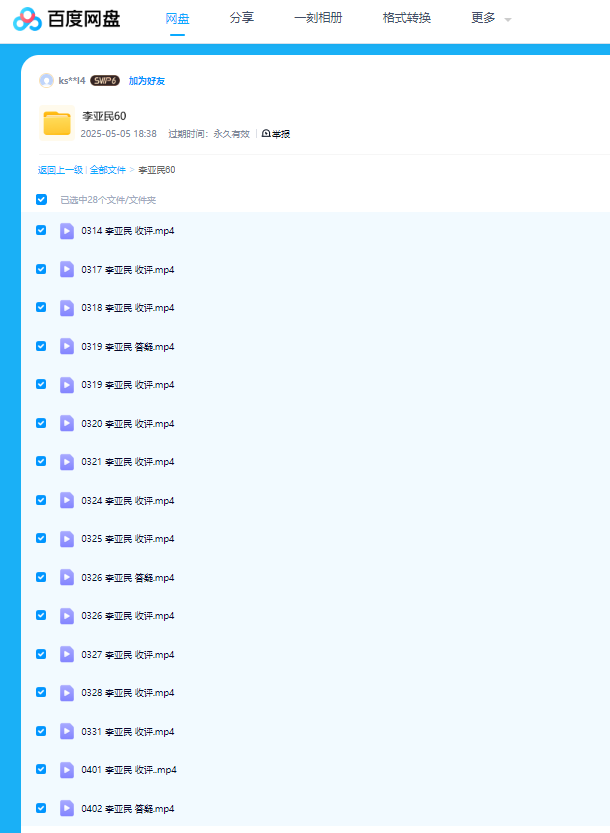Open file 0331 李亚民 收评.mp4
Viewport: 610px width, 833px height.
pyautogui.click(x=128, y=731)
